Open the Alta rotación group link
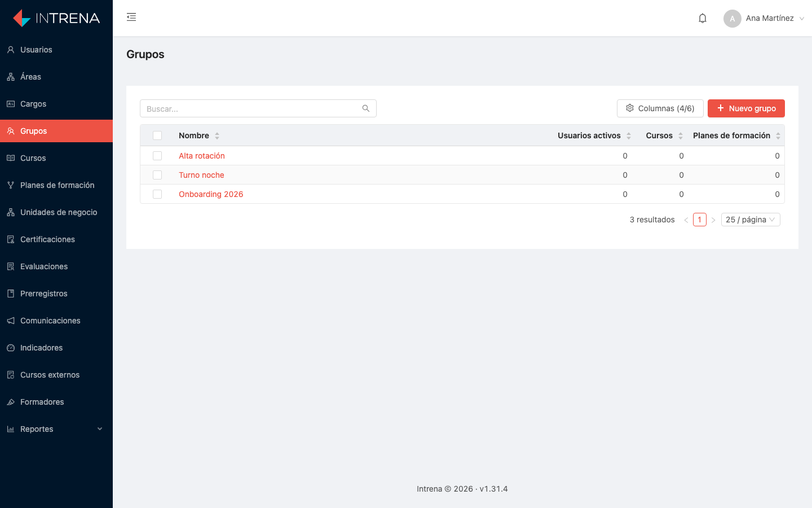 pyautogui.click(x=202, y=156)
